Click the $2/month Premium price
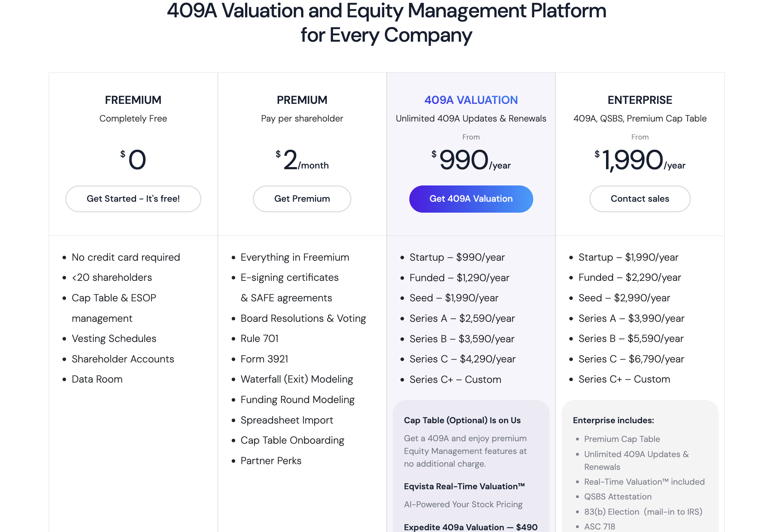772x532 pixels. [302, 160]
